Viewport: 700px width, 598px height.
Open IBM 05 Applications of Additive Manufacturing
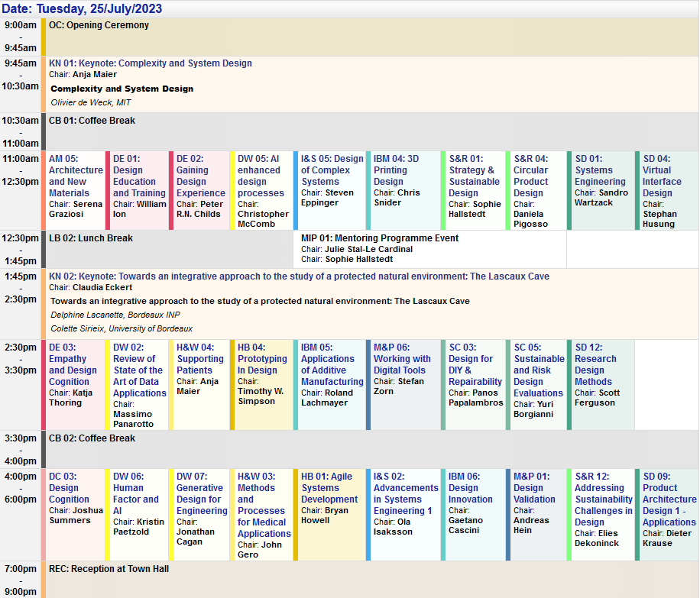(x=332, y=364)
